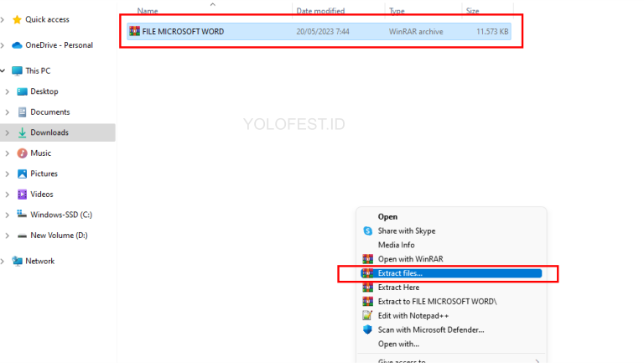Image resolution: width=644 pixels, height=363 pixels.
Task: Open Network in navigation pane
Action: (40, 262)
